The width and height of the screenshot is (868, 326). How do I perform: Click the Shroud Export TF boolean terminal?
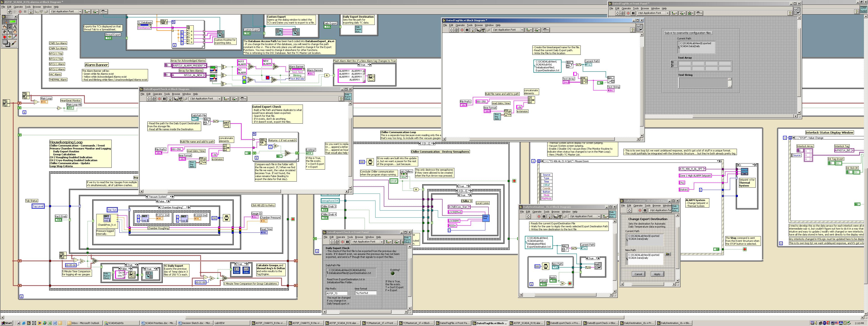[x=108, y=38]
